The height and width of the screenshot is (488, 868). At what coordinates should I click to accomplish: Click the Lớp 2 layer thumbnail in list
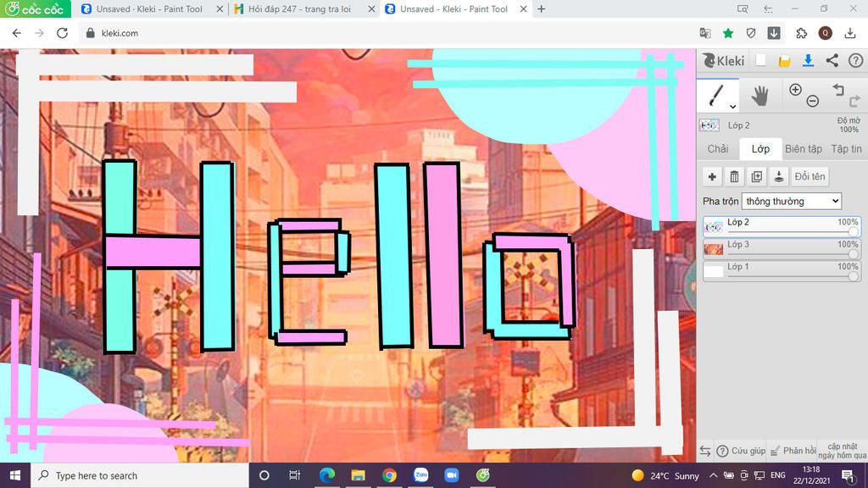click(714, 227)
